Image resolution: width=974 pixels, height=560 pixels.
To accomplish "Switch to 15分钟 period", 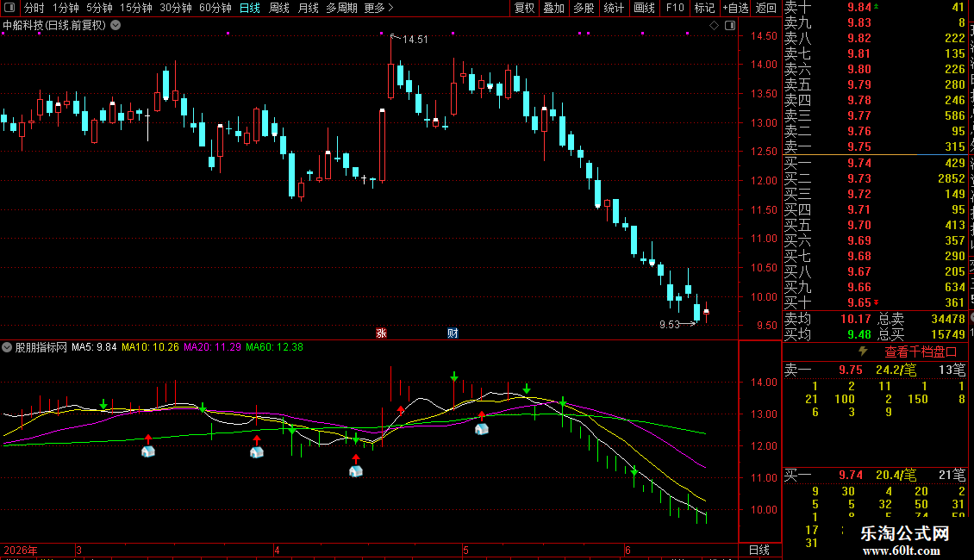I will pos(135,8).
